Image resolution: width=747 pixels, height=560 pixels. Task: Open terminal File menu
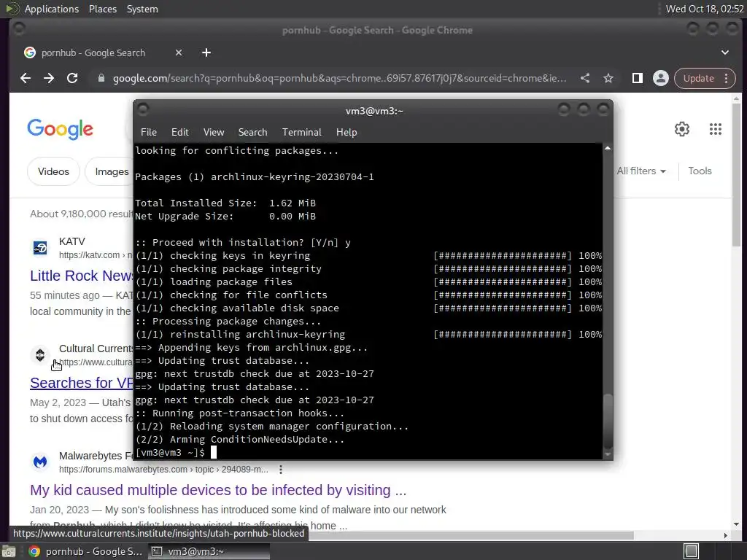(x=149, y=133)
